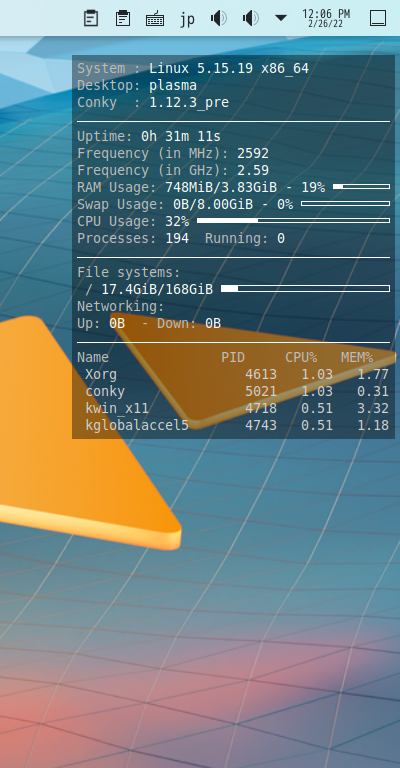Image resolution: width=400 pixels, height=768 pixels.
Task: Click the 2/26/22 date under the clock
Action: pos(326,23)
